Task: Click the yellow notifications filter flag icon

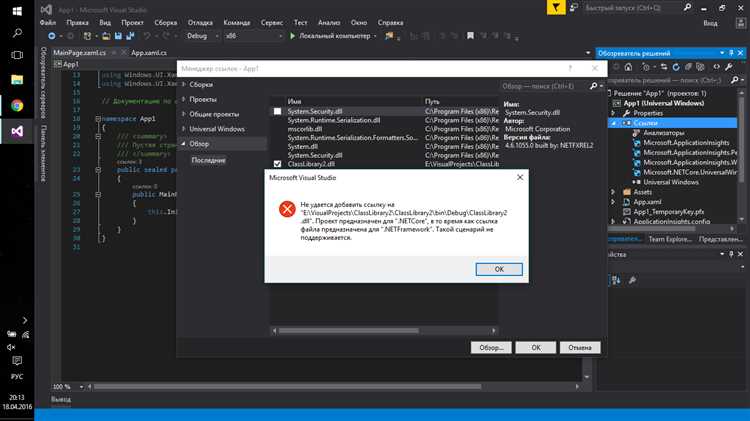Action: point(556,8)
